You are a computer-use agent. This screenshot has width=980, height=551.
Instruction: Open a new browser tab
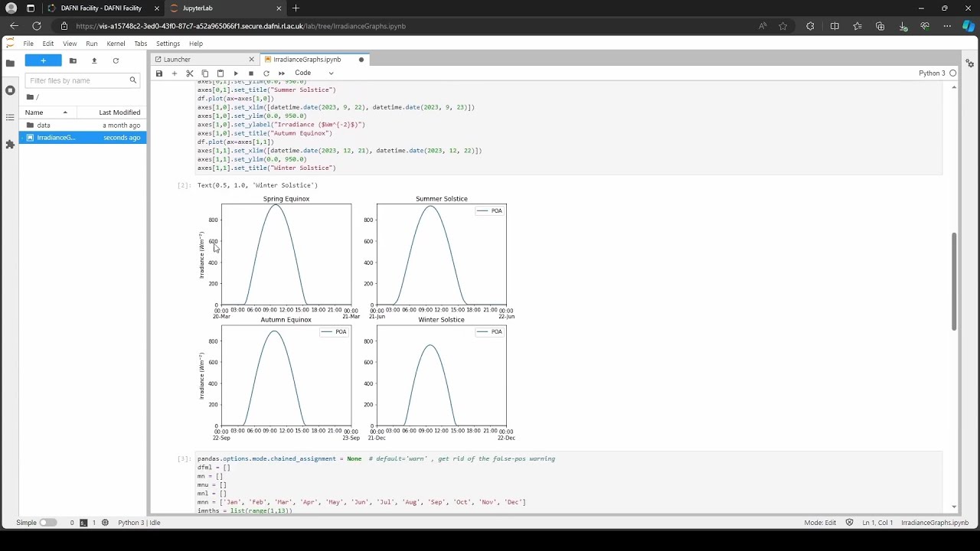(x=296, y=8)
